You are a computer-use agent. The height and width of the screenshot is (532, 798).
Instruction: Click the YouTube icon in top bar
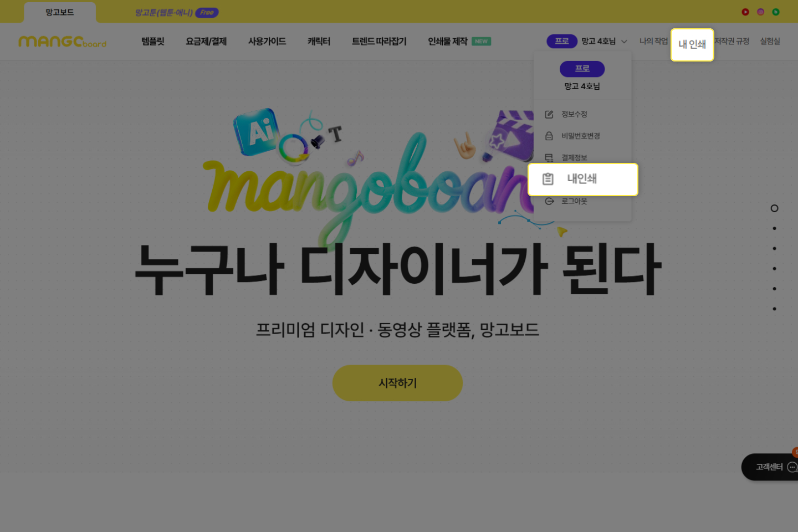745,12
